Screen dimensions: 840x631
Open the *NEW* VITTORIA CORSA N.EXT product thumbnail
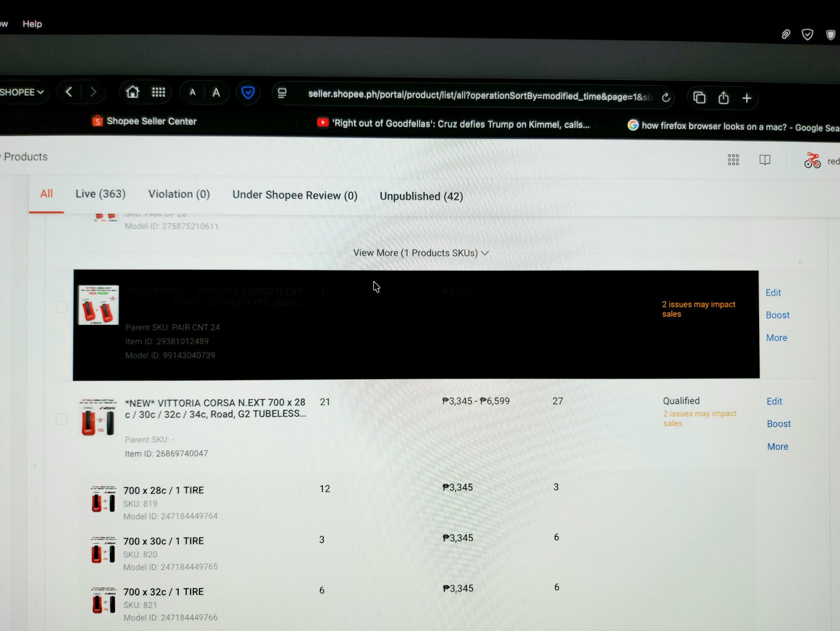click(97, 418)
